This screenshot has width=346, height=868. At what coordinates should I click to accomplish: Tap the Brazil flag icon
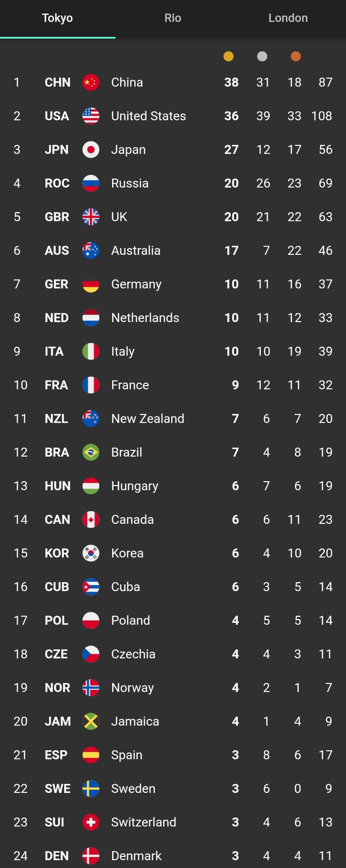click(91, 452)
